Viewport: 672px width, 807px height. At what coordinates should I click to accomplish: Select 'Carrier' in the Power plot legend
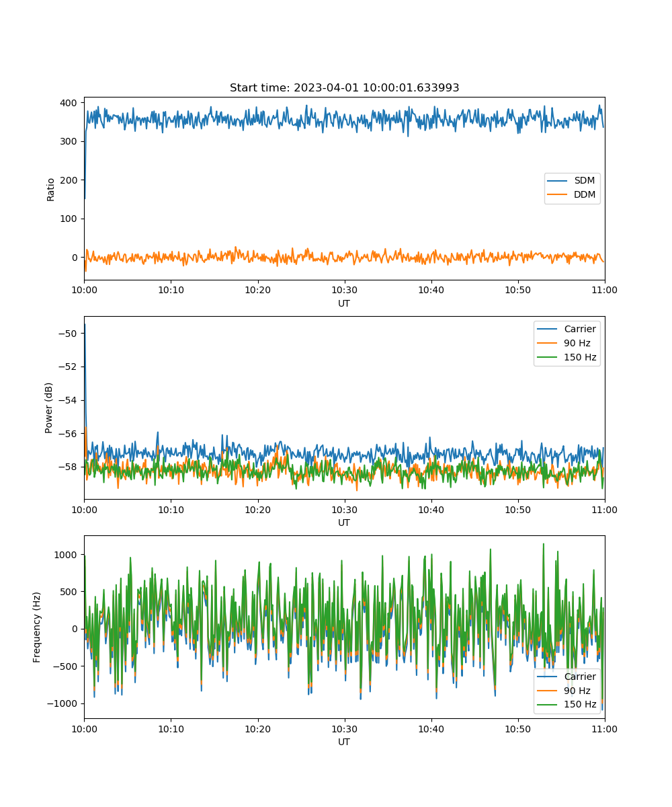(x=580, y=329)
